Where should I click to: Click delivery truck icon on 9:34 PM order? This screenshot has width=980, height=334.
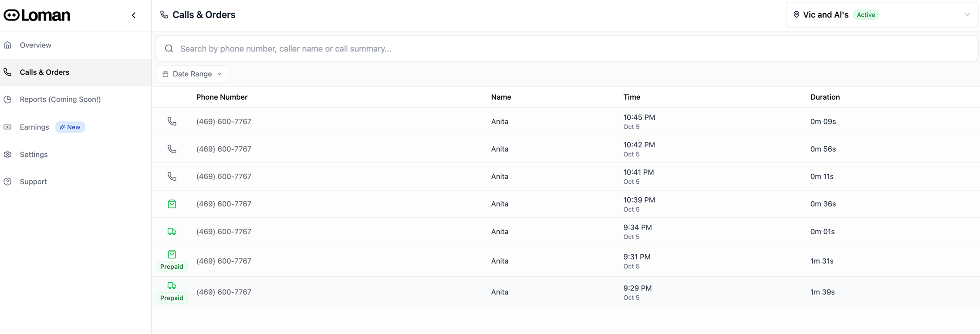[x=172, y=231]
